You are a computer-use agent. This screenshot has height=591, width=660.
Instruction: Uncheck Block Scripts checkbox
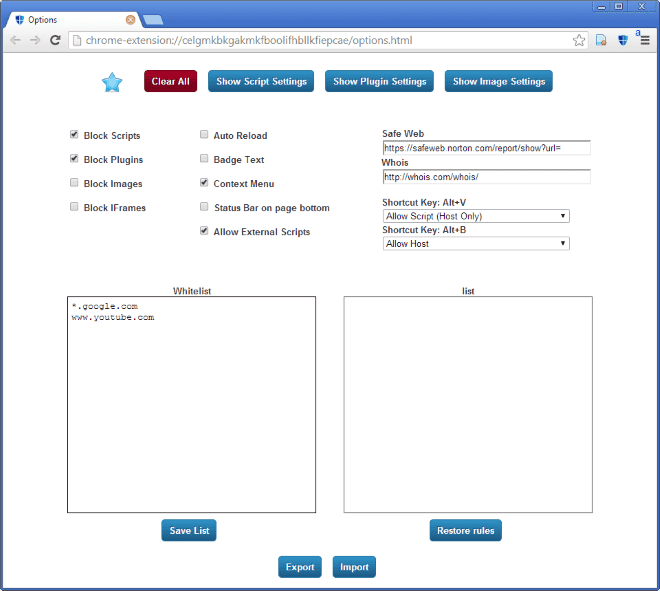(x=75, y=135)
